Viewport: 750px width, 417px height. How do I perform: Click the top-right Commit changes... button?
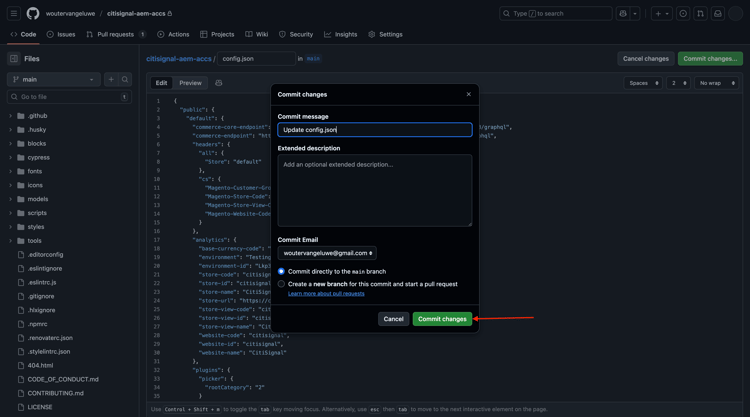710,58
